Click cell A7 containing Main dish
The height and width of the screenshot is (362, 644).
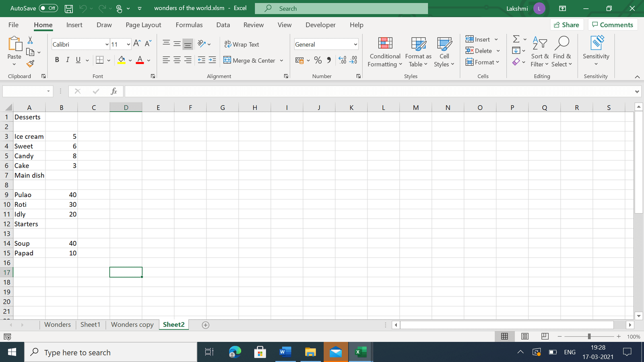tap(29, 175)
